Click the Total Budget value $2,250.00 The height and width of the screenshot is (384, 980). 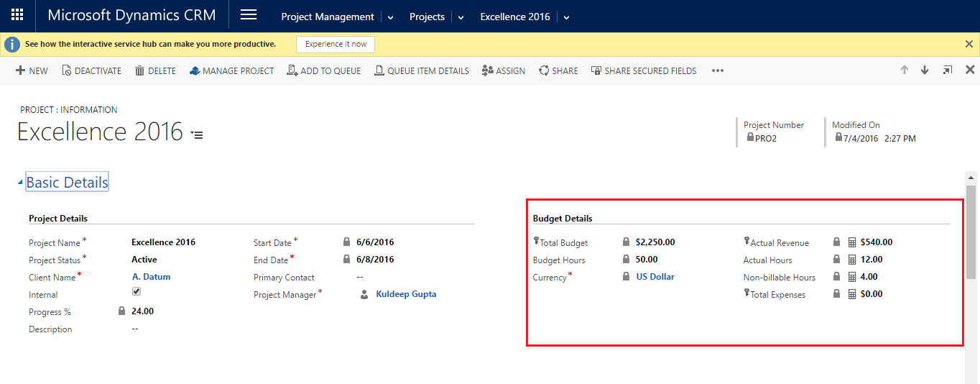(x=655, y=242)
